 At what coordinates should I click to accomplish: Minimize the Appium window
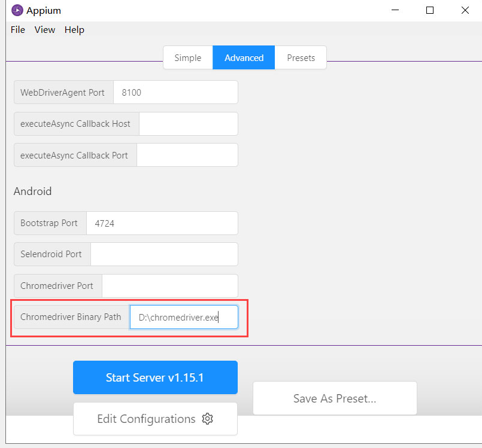pos(395,10)
